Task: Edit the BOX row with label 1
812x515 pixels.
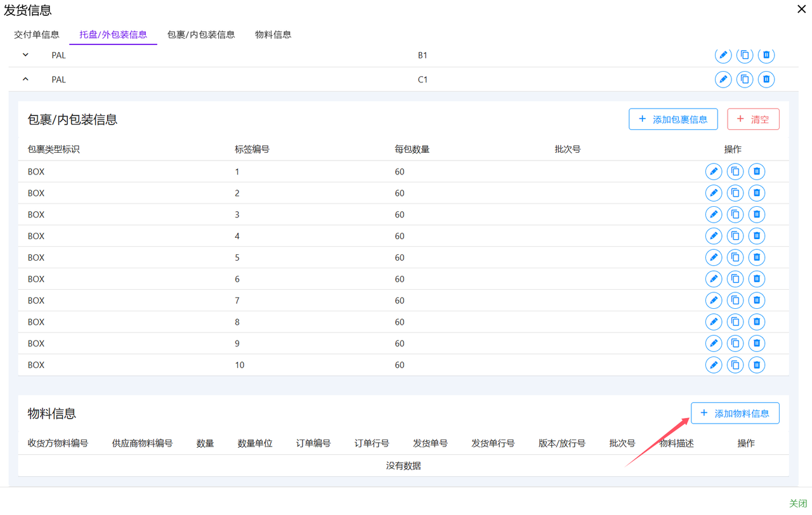Action: (714, 171)
